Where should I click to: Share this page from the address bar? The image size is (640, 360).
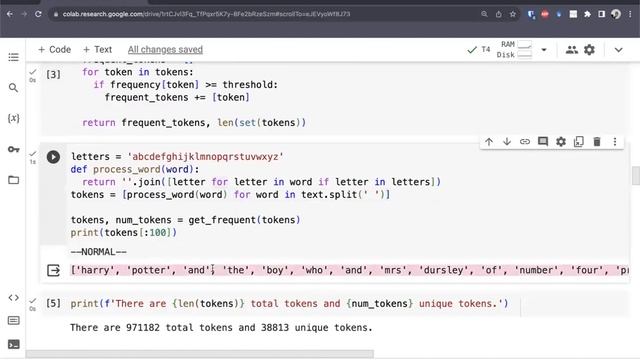pos(498,14)
